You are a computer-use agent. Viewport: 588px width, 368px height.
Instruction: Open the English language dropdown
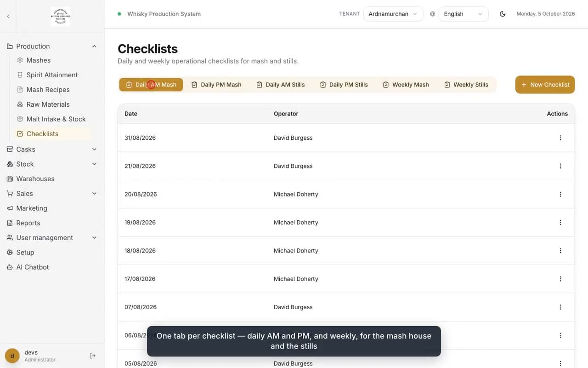(464, 14)
